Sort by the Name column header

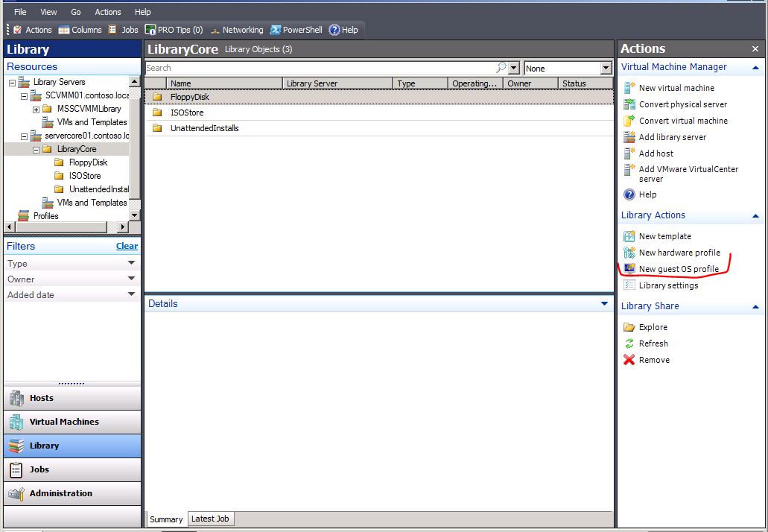pyautogui.click(x=224, y=83)
